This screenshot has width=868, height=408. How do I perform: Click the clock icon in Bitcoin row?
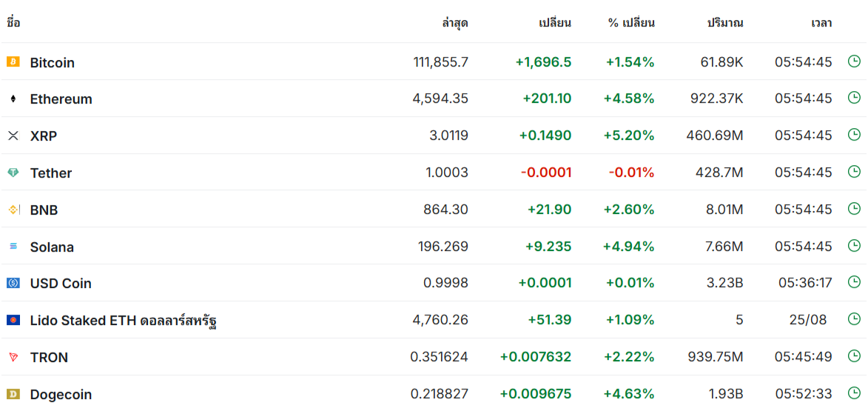point(854,61)
